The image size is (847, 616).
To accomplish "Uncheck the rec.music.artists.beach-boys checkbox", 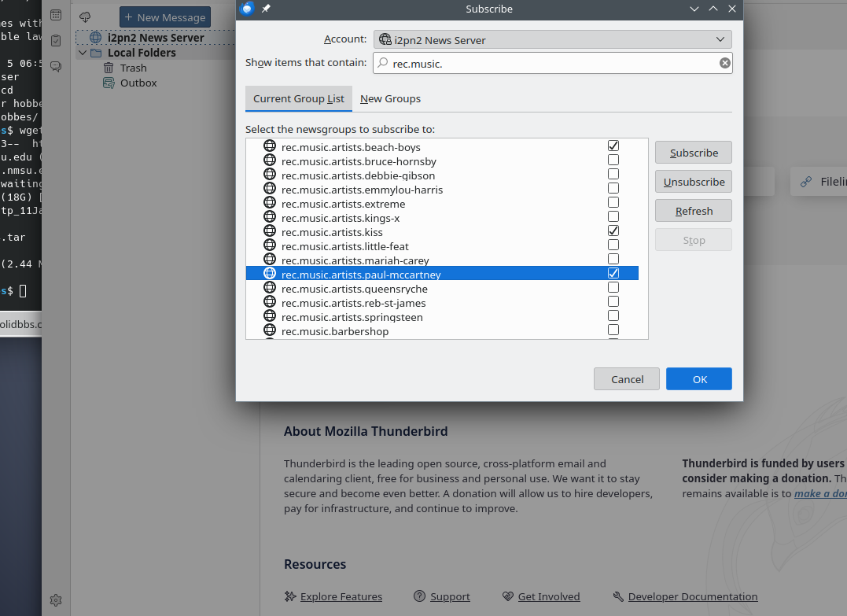I will coord(613,146).
